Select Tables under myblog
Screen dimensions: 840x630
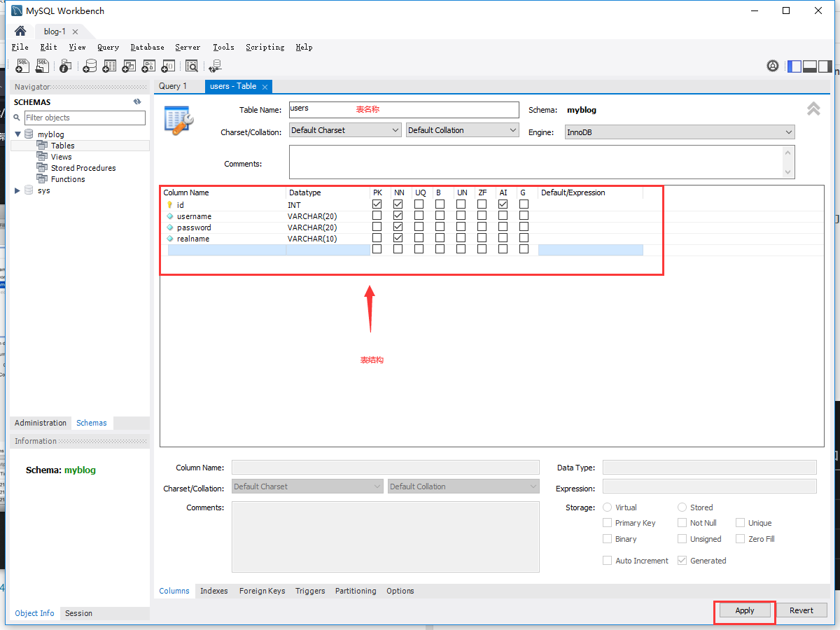click(x=62, y=146)
